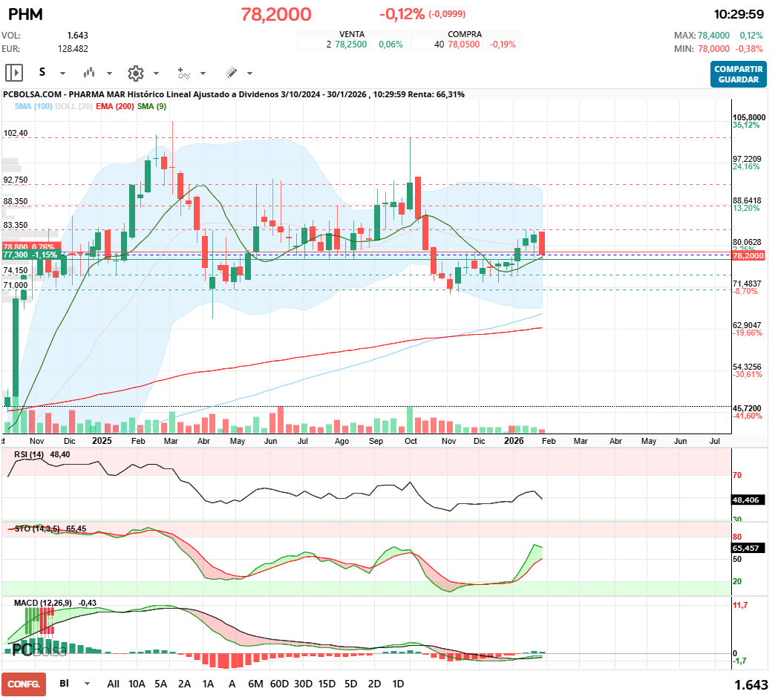Select the pencil drawing tool icon

(231, 73)
